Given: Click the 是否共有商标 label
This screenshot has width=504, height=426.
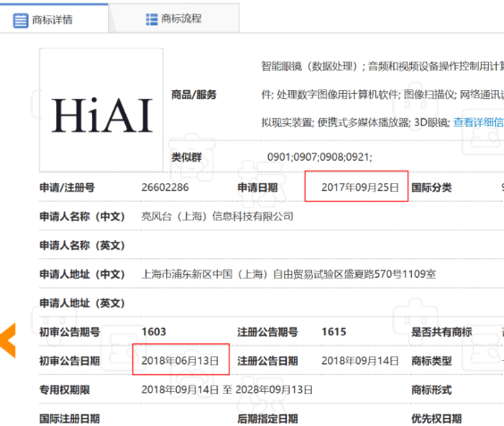Looking at the screenshot, I should [441, 331].
